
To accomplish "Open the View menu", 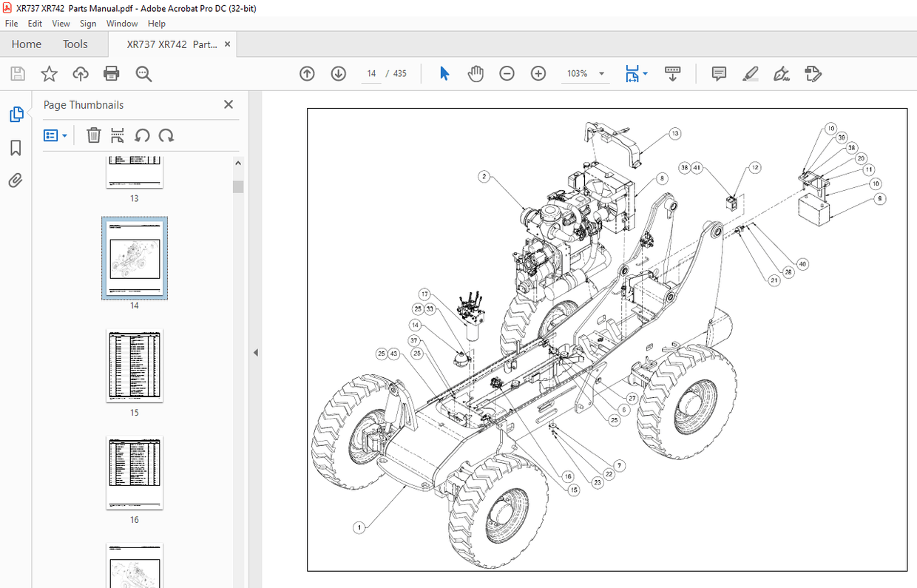I will click(61, 23).
